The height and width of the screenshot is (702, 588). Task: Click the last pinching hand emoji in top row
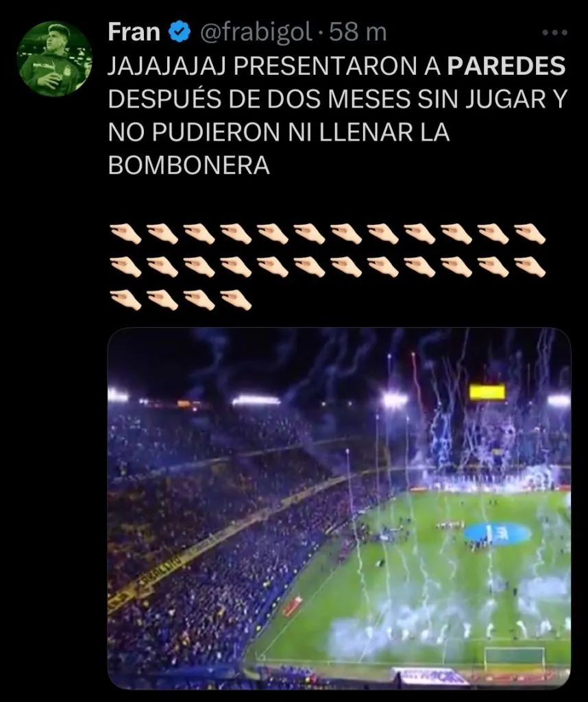(530, 234)
